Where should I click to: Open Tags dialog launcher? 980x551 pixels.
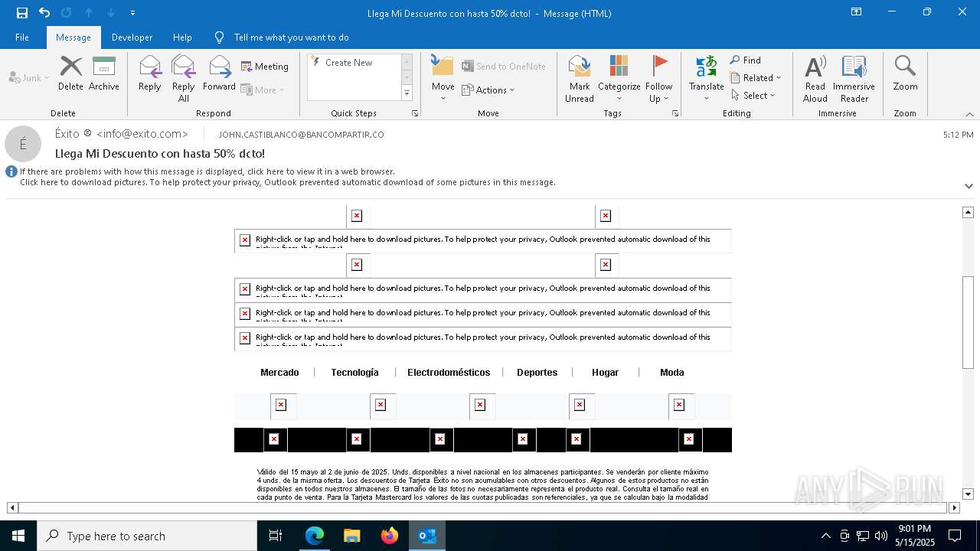coord(675,113)
